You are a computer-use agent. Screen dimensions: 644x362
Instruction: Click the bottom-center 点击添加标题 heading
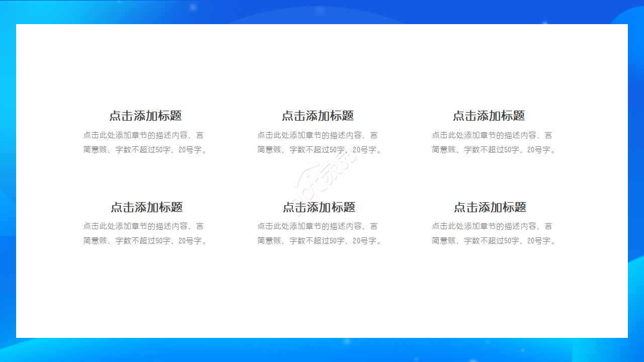click(x=319, y=207)
